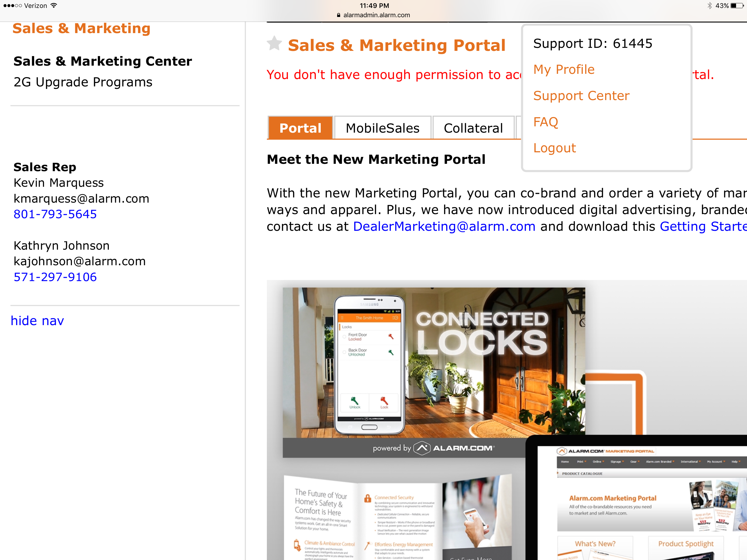Tap the Connected Locks promo image
The width and height of the screenshot is (747, 560).
pyautogui.click(x=434, y=372)
